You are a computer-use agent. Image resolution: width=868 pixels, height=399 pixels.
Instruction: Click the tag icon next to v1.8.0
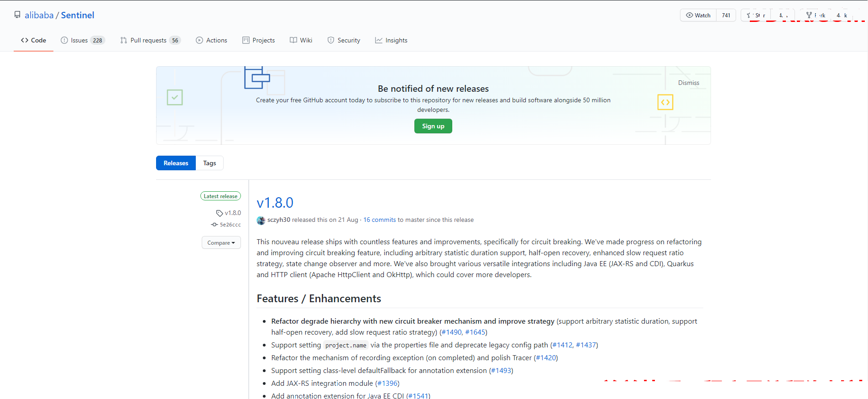pos(220,213)
